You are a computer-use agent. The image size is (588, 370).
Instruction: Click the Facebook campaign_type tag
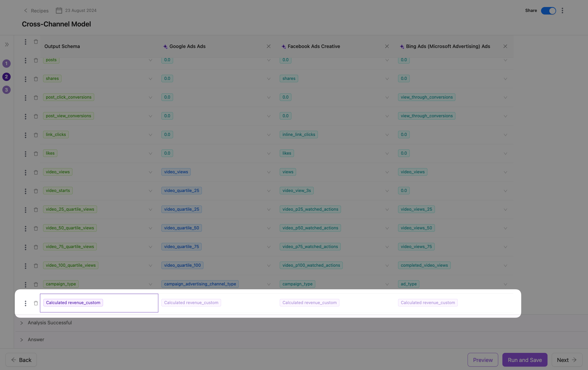297,284
